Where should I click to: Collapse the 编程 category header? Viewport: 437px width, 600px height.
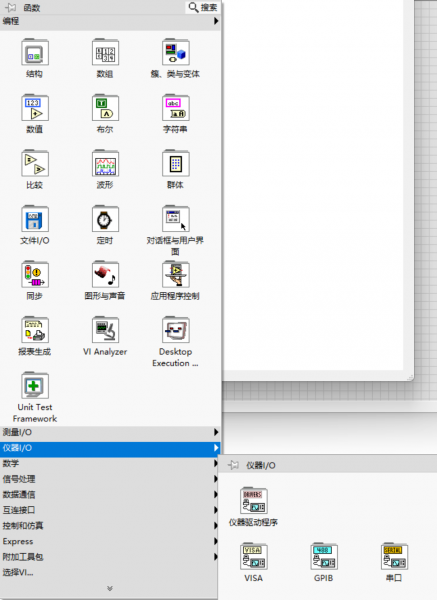[x=110, y=21]
